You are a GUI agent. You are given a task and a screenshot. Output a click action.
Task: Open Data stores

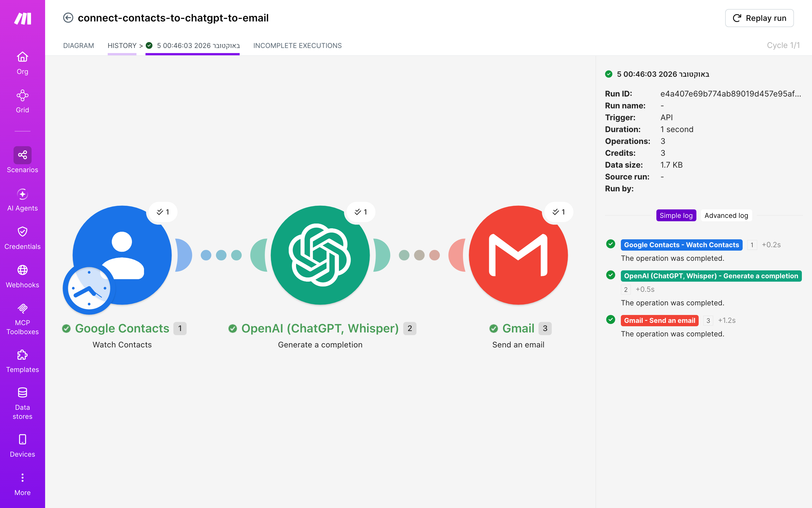click(x=23, y=404)
